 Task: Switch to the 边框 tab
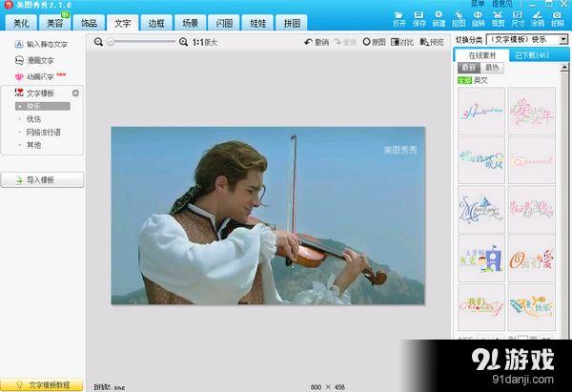[156, 23]
